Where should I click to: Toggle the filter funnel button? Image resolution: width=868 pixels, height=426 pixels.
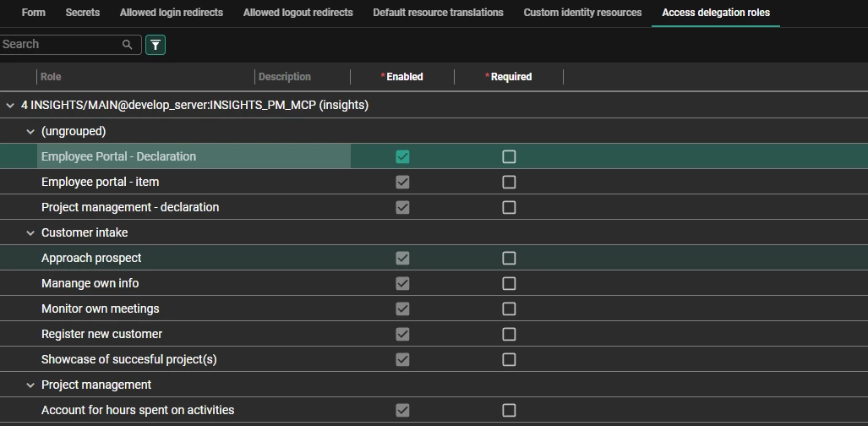pos(156,45)
